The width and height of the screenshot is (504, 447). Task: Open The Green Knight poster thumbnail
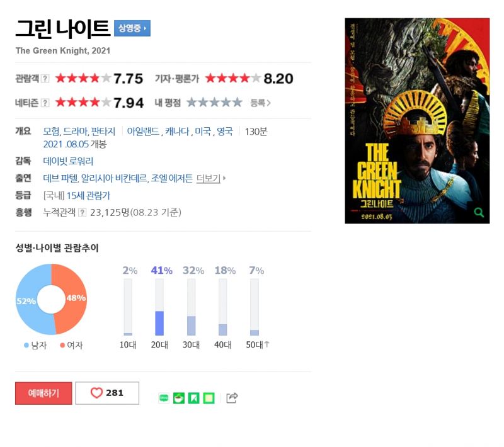pyautogui.click(x=417, y=121)
